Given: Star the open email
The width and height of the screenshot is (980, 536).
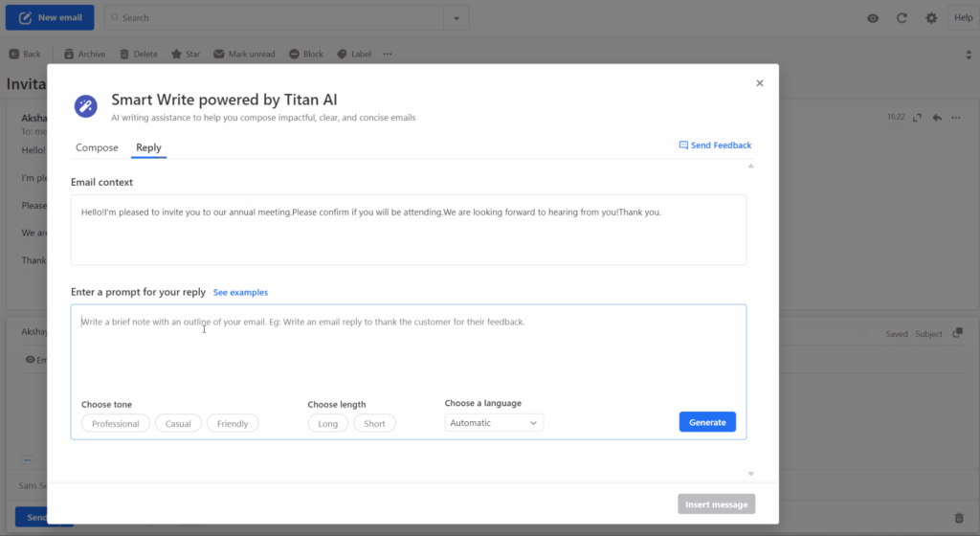Looking at the screenshot, I should pyautogui.click(x=186, y=54).
